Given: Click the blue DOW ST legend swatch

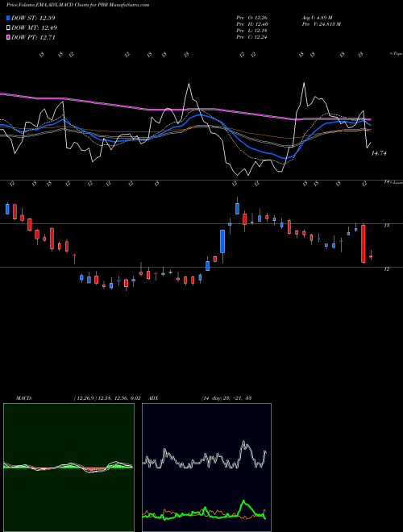Looking at the screenshot, I should (x=8, y=18).
